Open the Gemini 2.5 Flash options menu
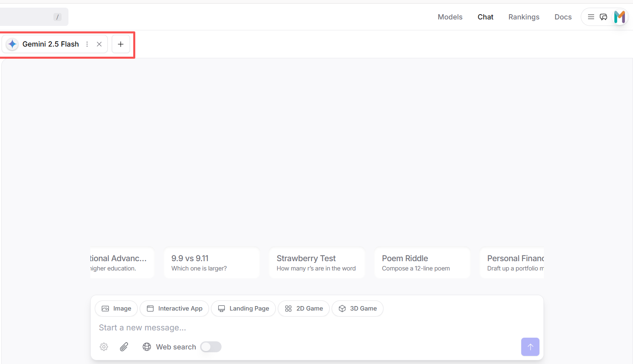633x364 pixels. click(87, 44)
